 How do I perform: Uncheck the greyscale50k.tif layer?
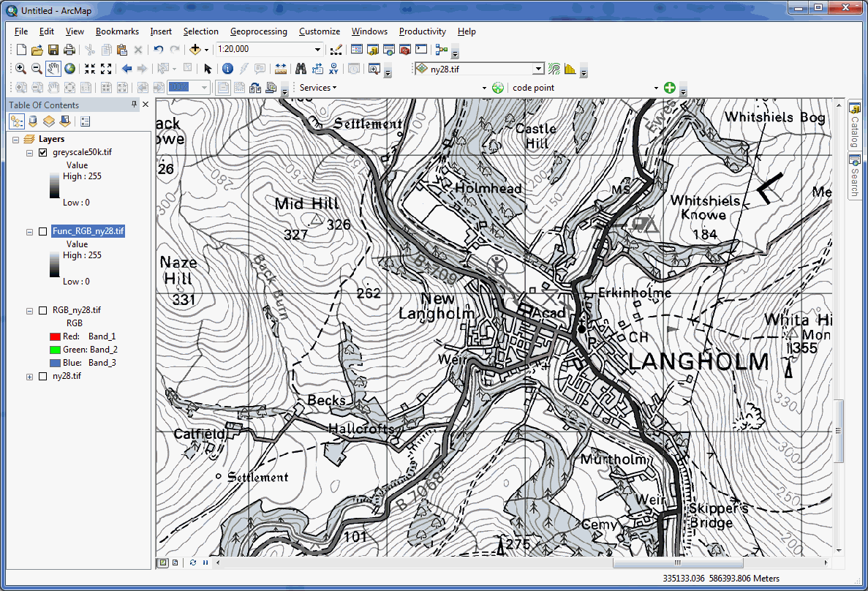[42, 152]
